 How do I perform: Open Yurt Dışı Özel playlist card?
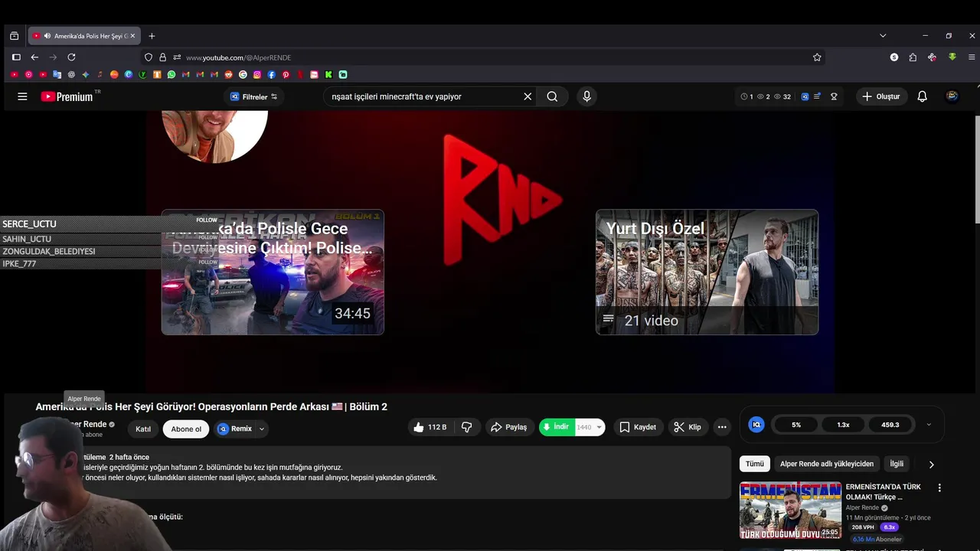(x=707, y=272)
